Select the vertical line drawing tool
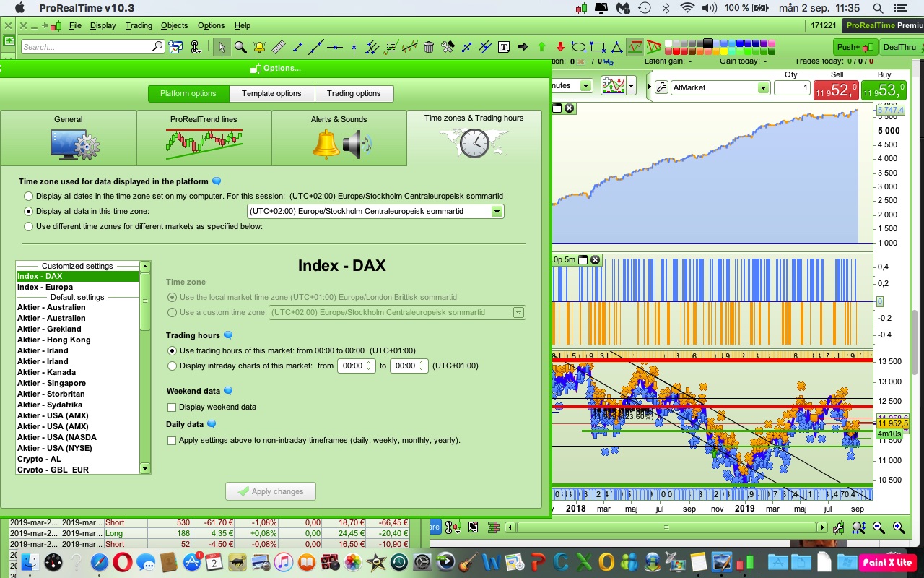Screen dimensions: 924x578 point(354,47)
